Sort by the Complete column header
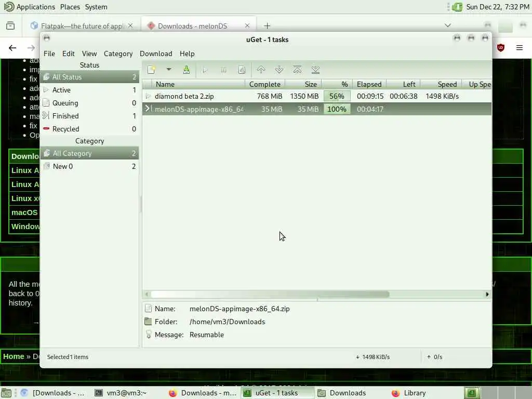 [265, 84]
